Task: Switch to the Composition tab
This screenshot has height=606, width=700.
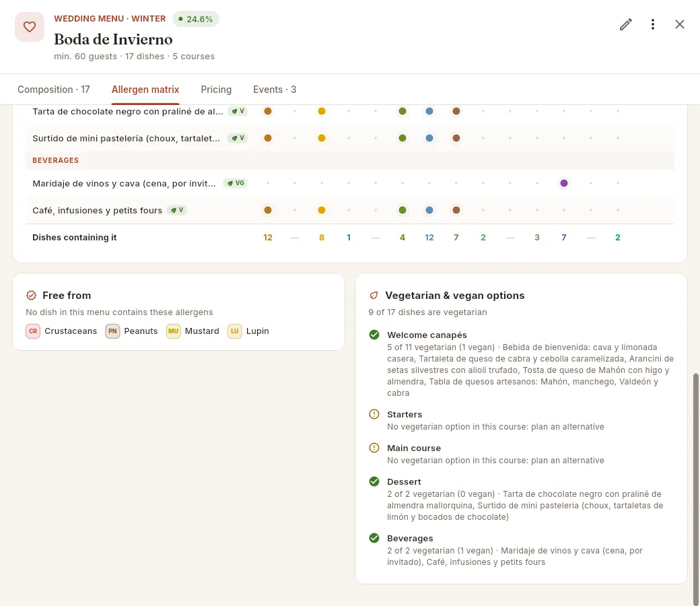Action: tap(54, 90)
